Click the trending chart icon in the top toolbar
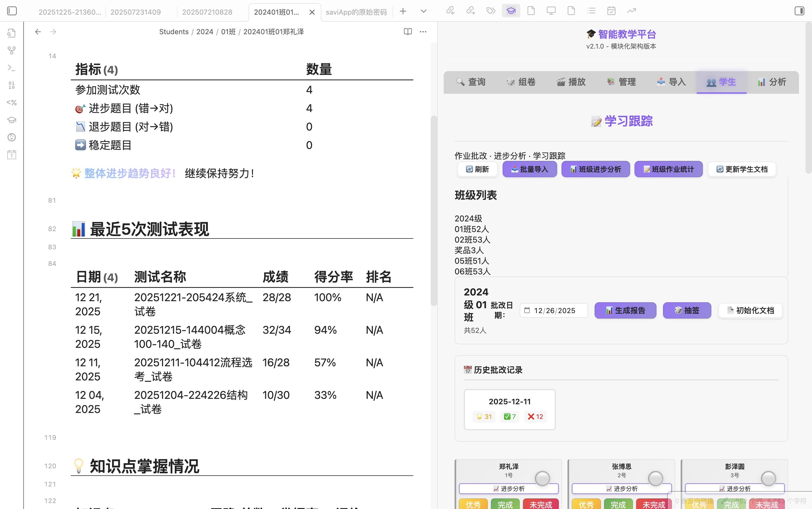This screenshot has width=812, height=509. tap(631, 10)
